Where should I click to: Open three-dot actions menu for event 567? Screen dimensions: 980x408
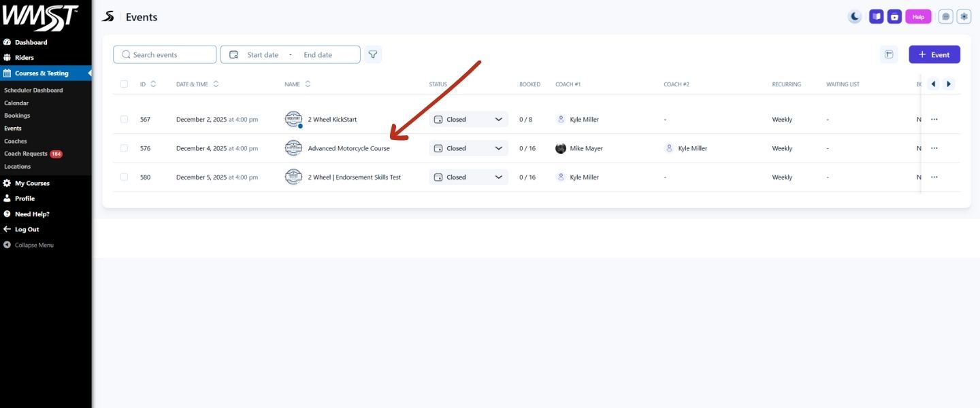[x=934, y=120]
